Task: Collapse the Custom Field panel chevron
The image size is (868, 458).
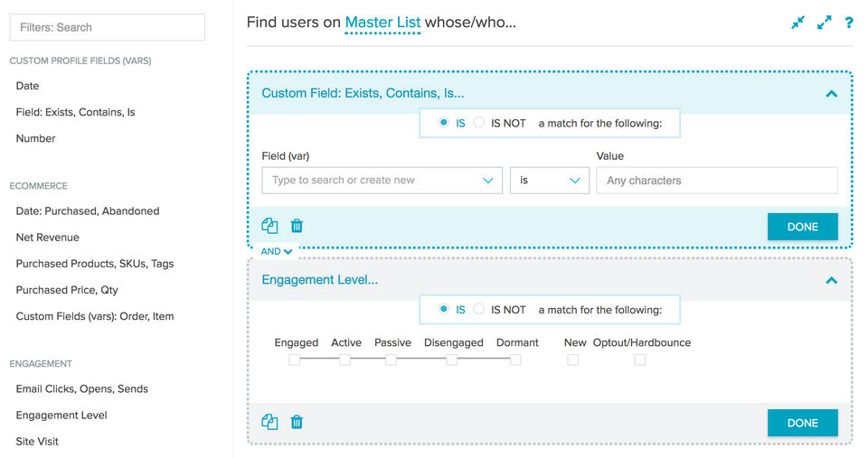Action: click(x=832, y=93)
